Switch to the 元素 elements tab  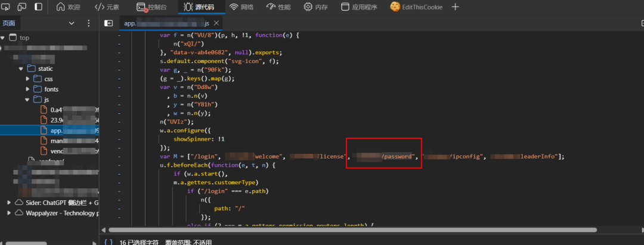tap(107, 7)
